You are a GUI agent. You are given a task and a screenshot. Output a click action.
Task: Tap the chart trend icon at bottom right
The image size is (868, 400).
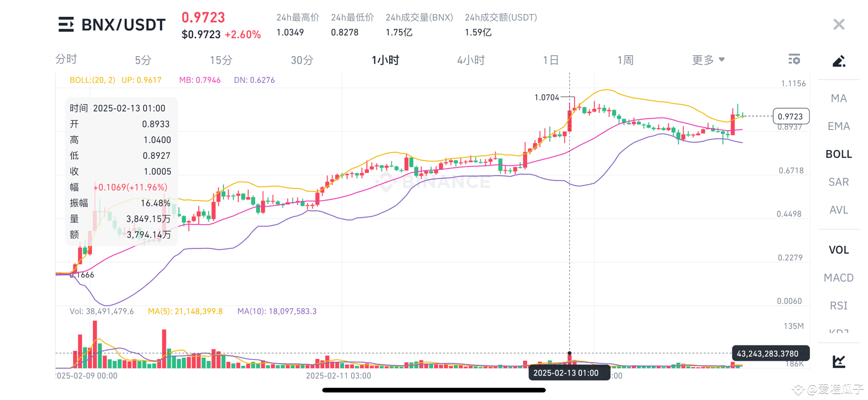(x=839, y=361)
